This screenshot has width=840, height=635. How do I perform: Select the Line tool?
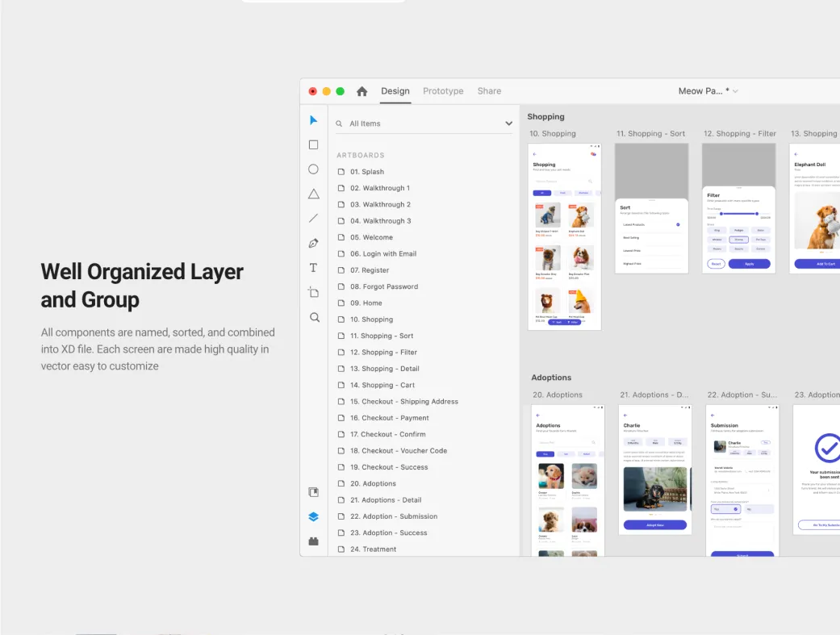click(x=314, y=219)
